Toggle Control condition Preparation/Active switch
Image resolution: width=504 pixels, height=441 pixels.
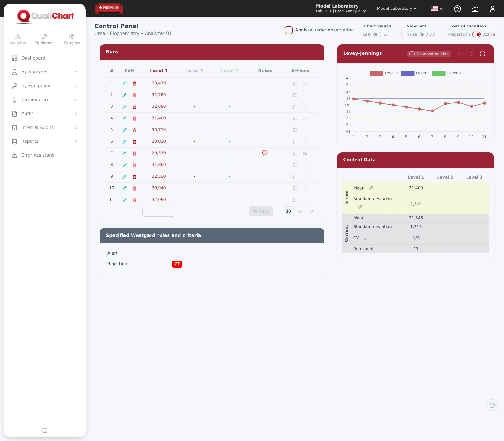point(477,34)
